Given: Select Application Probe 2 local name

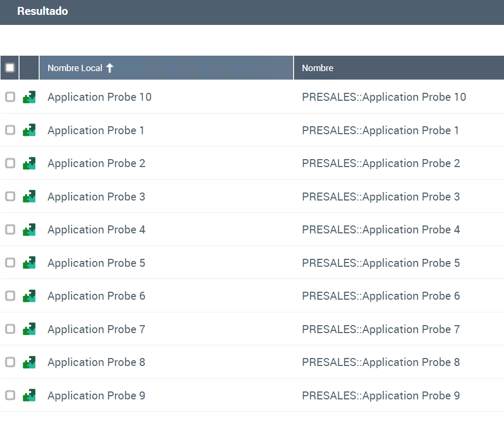Looking at the screenshot, I should pyautogui.click(x=96, y=163).
